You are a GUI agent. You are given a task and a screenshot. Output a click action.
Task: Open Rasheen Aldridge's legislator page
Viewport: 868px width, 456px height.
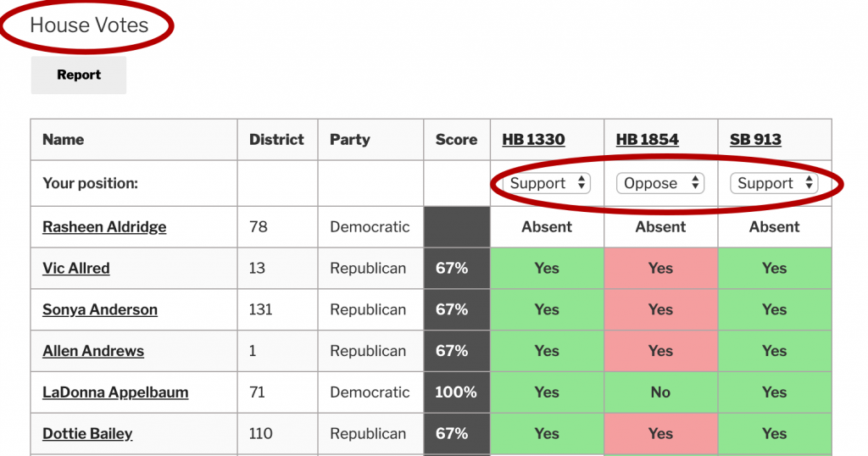tap(104, 227)
